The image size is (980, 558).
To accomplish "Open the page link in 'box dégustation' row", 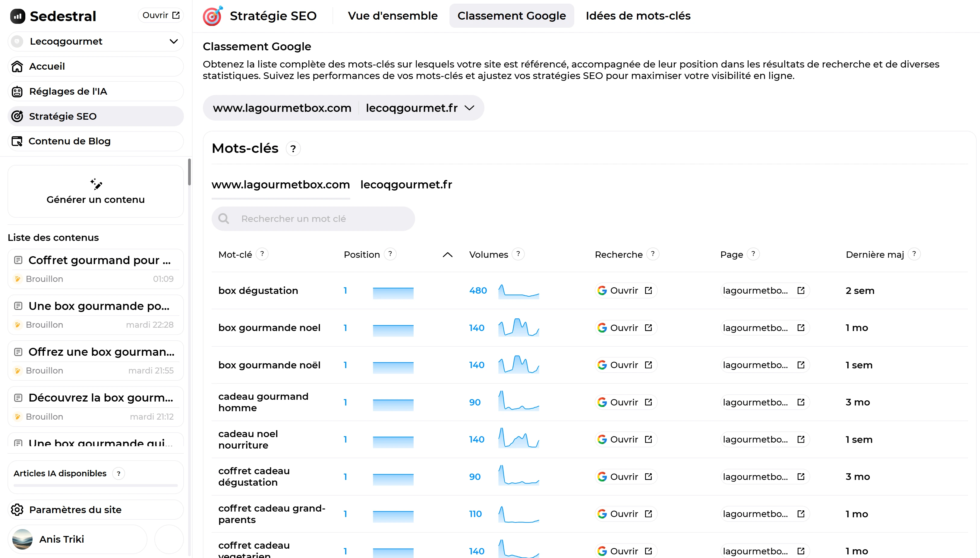I will [x=765, y=291].
